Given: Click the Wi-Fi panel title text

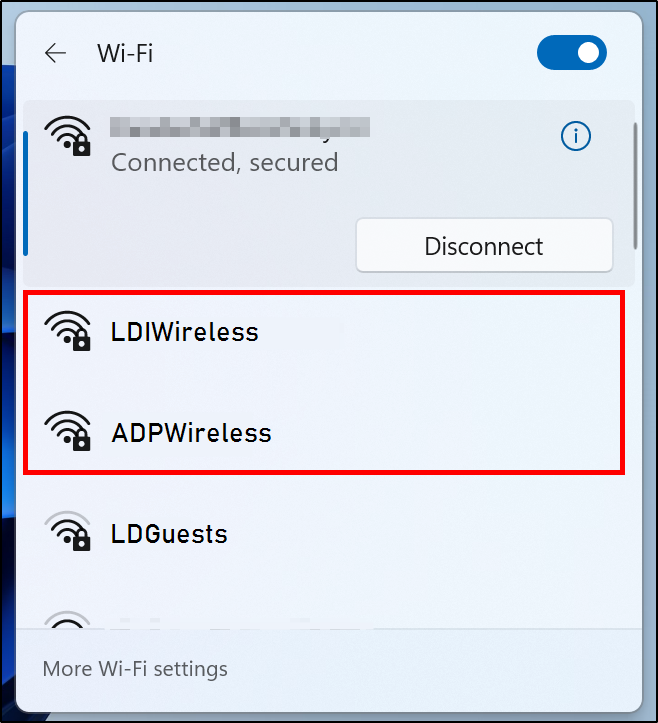Looking at the screenshot, I should point(125,53).
